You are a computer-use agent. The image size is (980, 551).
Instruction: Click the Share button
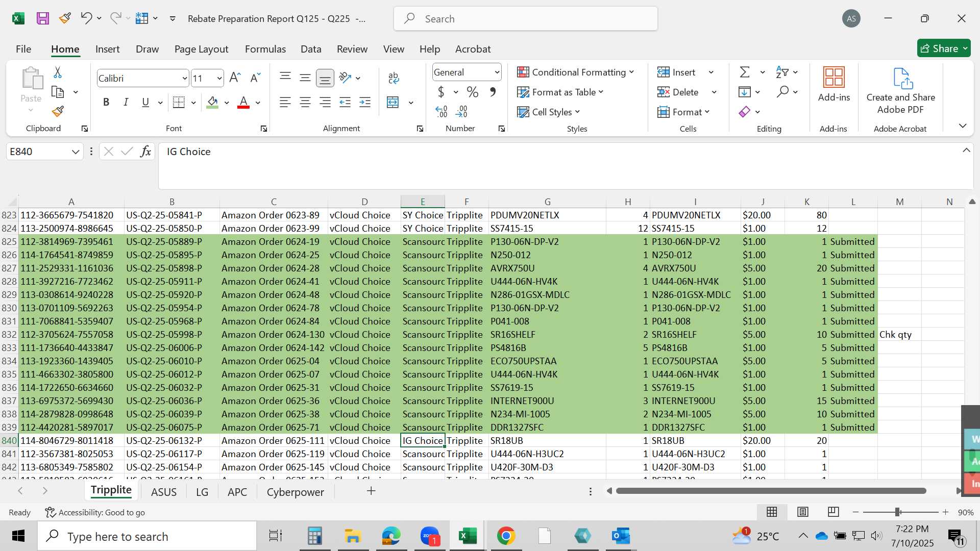943,48
